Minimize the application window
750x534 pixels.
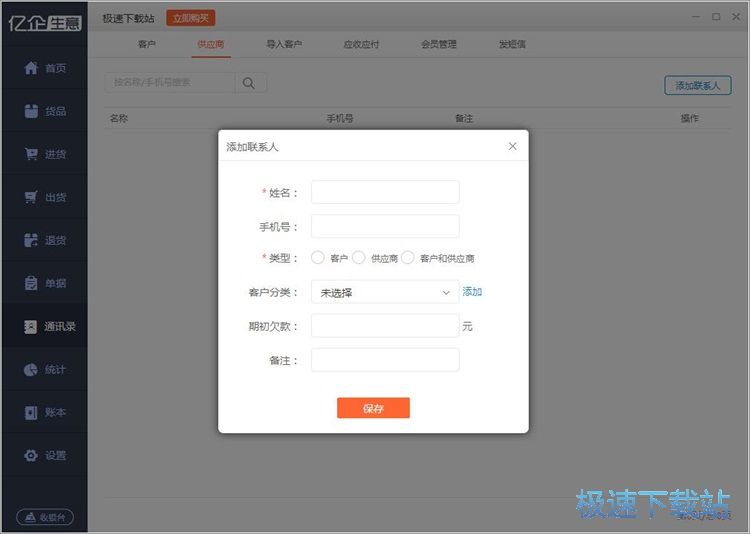click(696, 17)
